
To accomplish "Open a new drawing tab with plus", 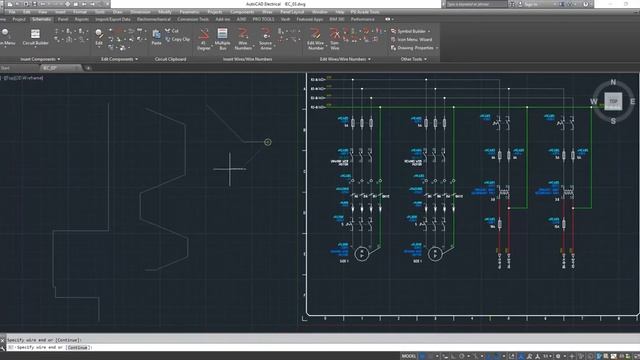I will 88,68.
